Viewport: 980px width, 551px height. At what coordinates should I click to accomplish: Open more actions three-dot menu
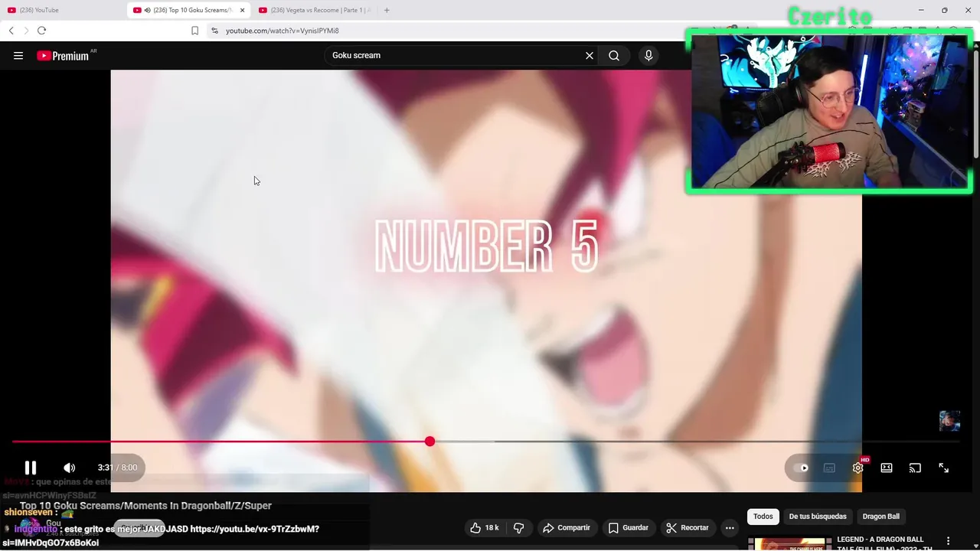(730, 528)
